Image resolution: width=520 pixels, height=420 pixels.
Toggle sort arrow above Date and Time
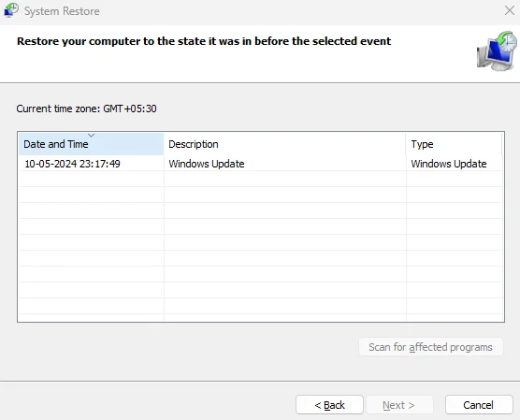click(x=92, y=136)
